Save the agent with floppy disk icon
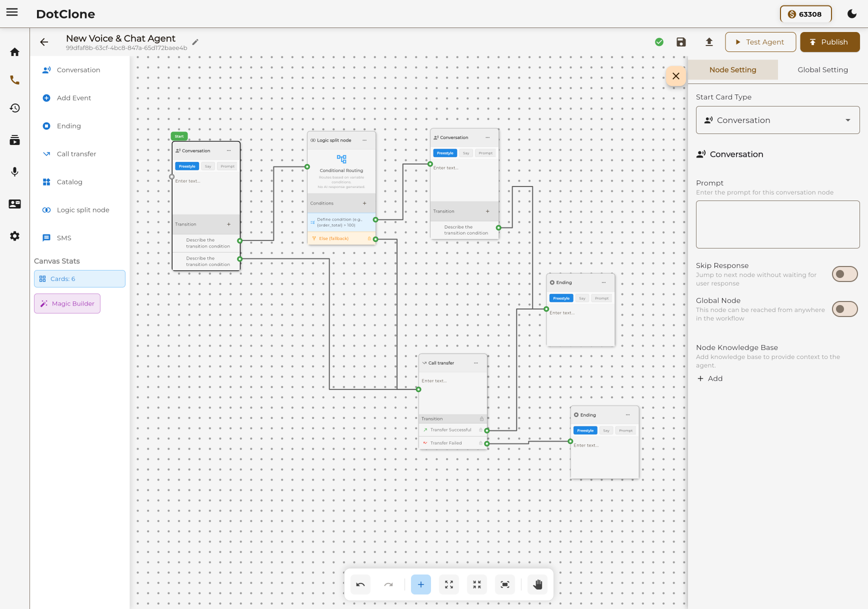This screenshot has height=609, width=868. point(681,42)
